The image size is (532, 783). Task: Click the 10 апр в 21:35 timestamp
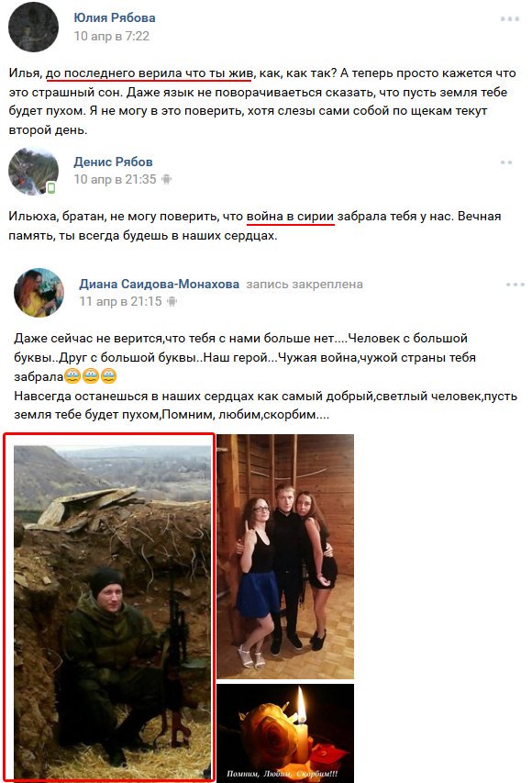pyautogui.click(x=116, y=179)
